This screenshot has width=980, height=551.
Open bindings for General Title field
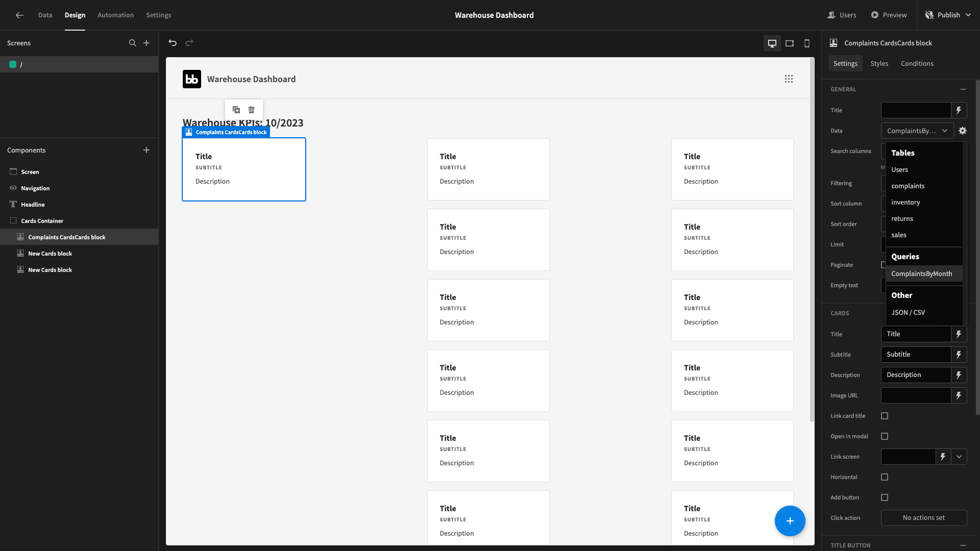click(x=959, y=110)
